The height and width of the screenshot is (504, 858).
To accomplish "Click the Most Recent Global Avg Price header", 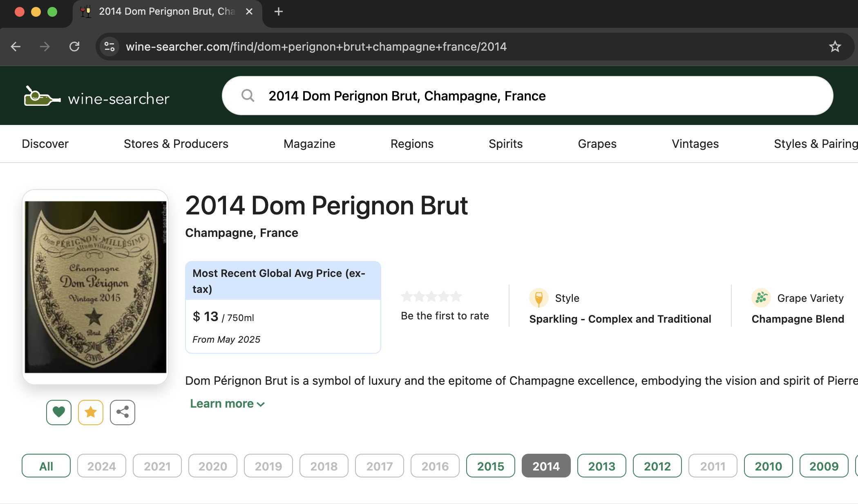I will point(283,281).
